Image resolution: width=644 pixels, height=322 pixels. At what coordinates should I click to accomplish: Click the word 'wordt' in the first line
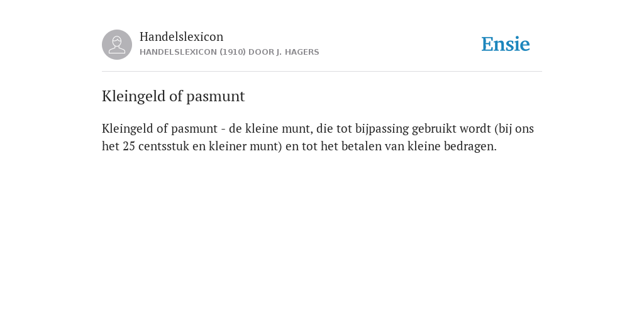pos(475,128)
